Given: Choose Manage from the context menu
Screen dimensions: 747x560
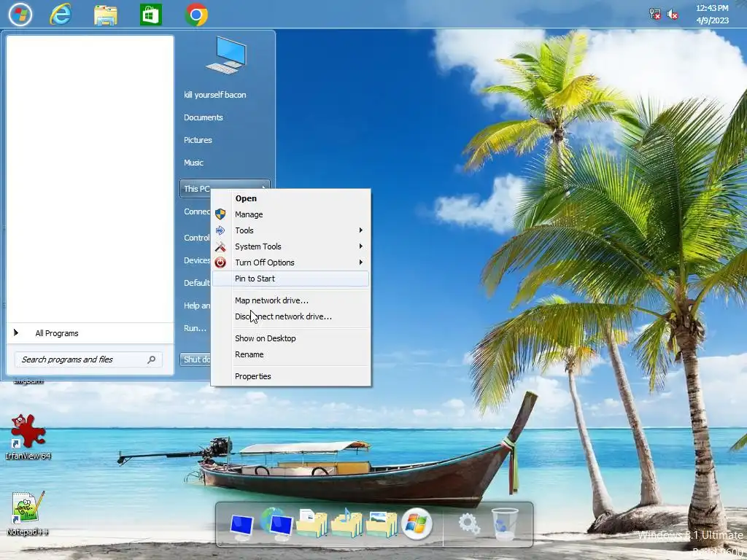Looking at the screenshot, I should (290, 215).
